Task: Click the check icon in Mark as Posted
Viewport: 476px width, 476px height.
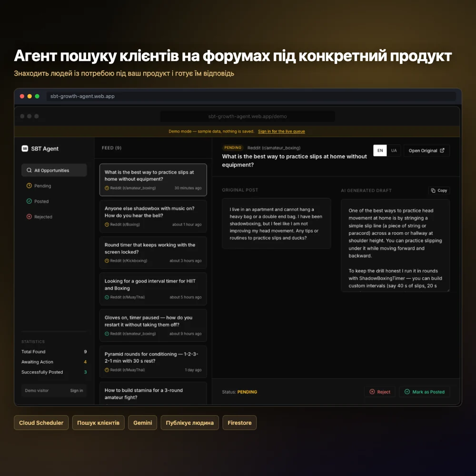Action: [407, 392]
